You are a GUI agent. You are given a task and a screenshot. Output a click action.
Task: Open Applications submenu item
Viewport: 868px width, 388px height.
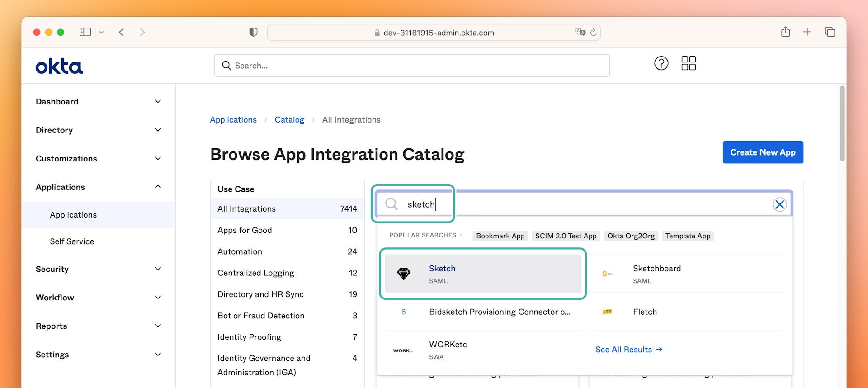99,215
